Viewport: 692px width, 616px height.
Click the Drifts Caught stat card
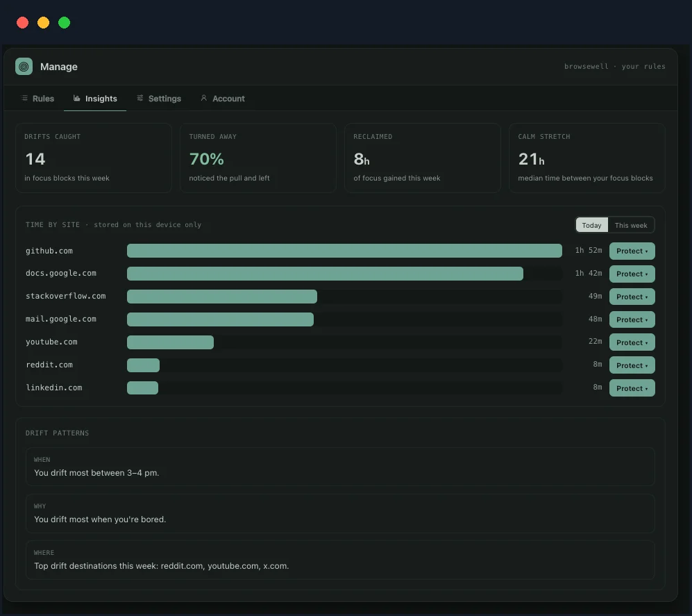[94, 158]
